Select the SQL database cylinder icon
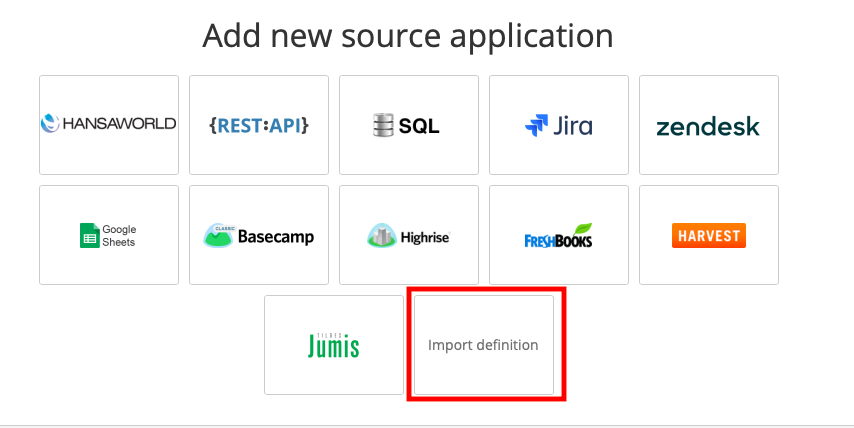Image resolution: width=854 pixels, height=428 pixels. point(383,126)
